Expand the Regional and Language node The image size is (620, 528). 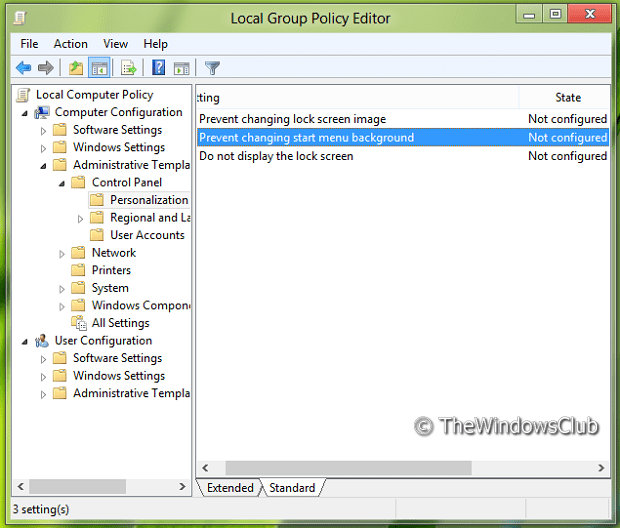(80, 219)
